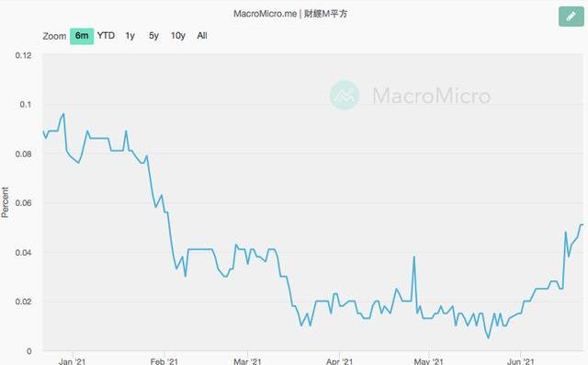
Task: Click the Jan '21 axis label
Action: (72, 361)
